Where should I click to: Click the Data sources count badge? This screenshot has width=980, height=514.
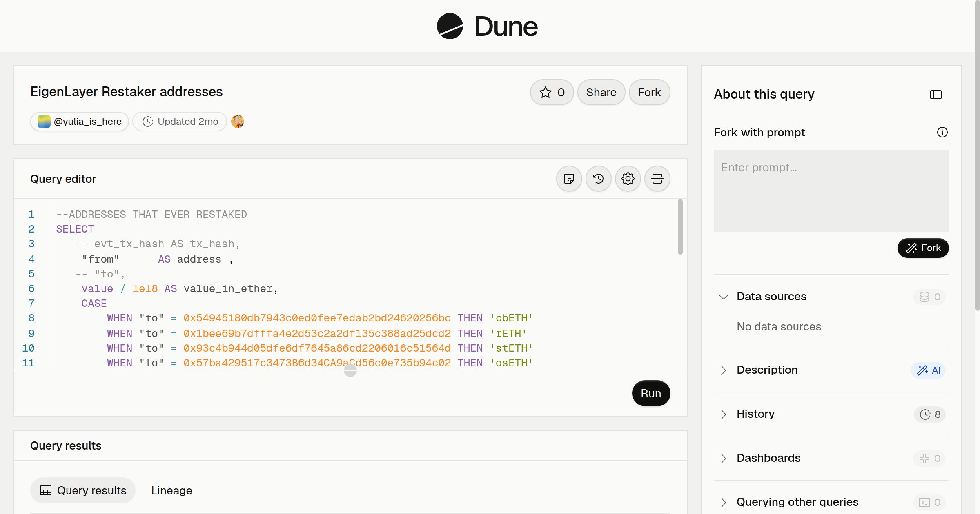click(929, 297)
